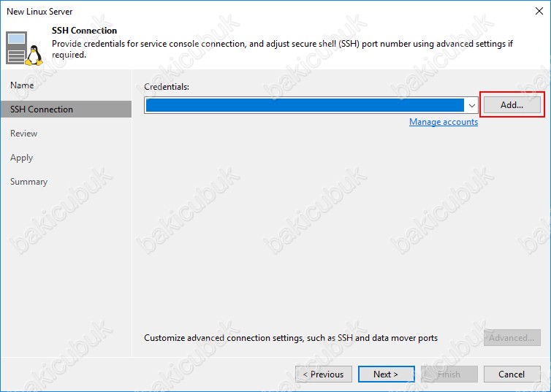The image size is (551, 392).
Task: Open the Manage accounts link
Action: point(444,122)
